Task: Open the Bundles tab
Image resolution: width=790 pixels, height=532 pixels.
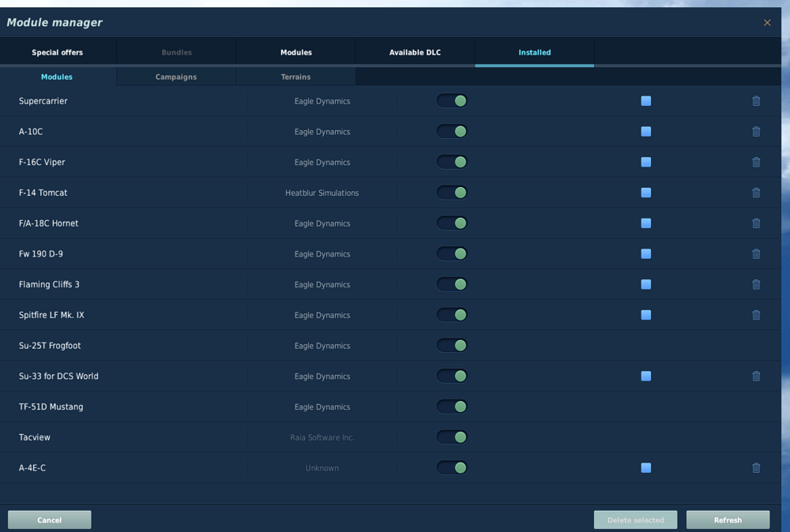Action: [176, 52]
